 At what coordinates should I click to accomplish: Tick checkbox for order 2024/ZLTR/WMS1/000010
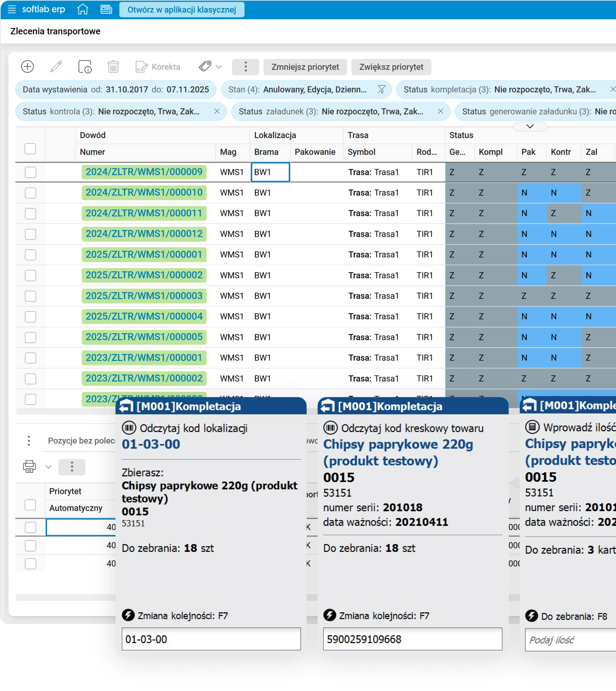tap(31, 193)
